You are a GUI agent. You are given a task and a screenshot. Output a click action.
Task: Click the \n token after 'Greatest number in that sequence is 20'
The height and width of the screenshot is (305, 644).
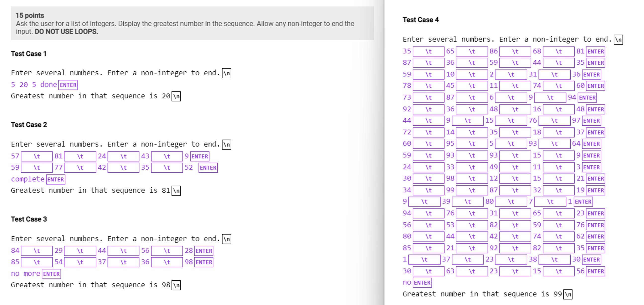pyautogui.click(x=176, y=96)
